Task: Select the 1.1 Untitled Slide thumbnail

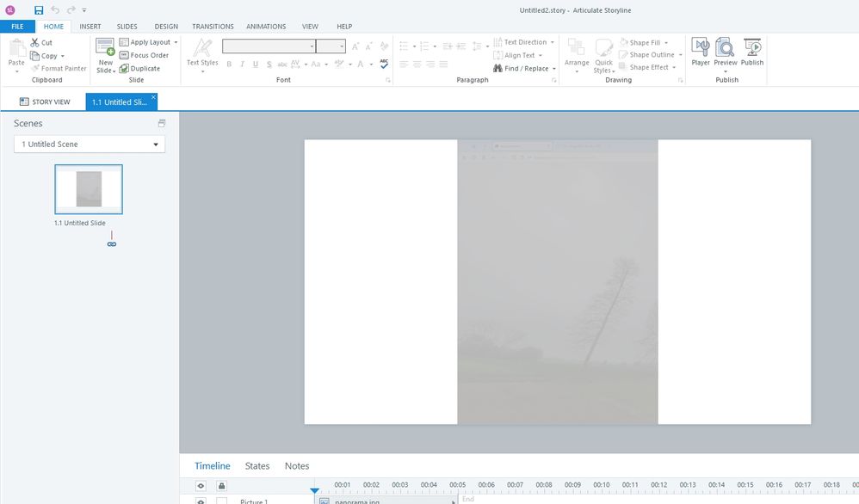Action: [89, 189]
